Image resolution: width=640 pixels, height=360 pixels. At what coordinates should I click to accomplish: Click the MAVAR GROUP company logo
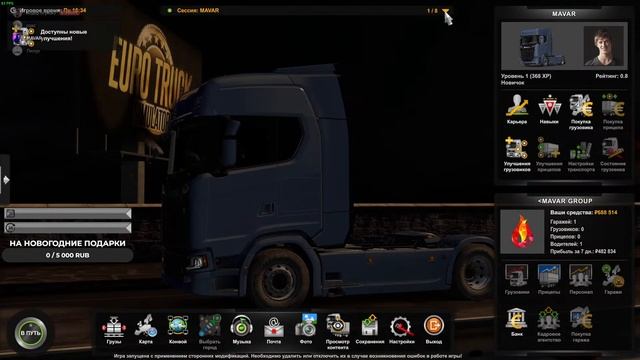(x=522, y=231)
